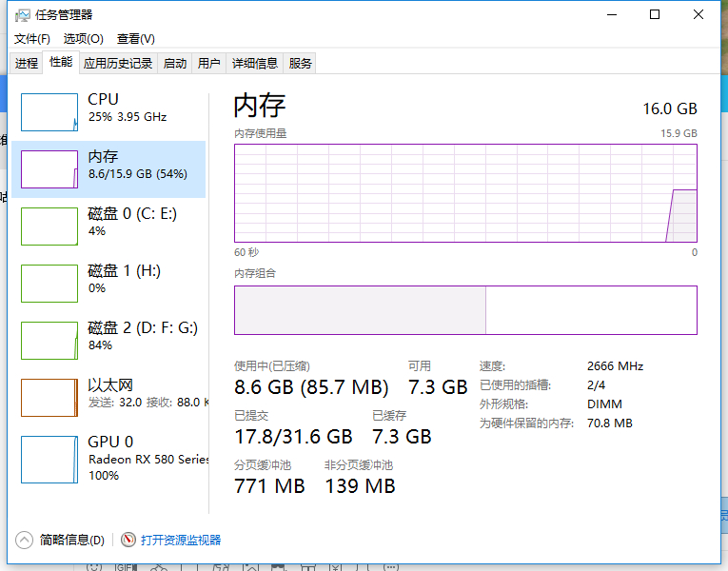Go to the 启动 tab
Image resolution: width=728 pixels, height=571 pixels.
coord(174,64)
